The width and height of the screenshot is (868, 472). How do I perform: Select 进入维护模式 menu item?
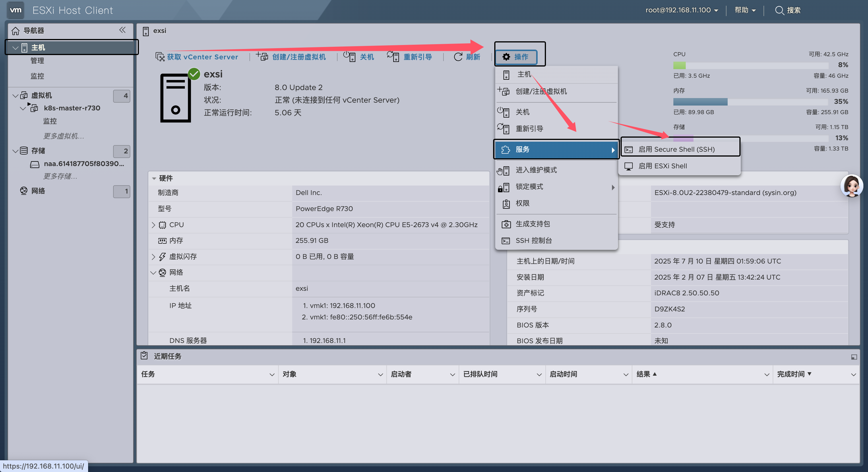pos(556,170)
